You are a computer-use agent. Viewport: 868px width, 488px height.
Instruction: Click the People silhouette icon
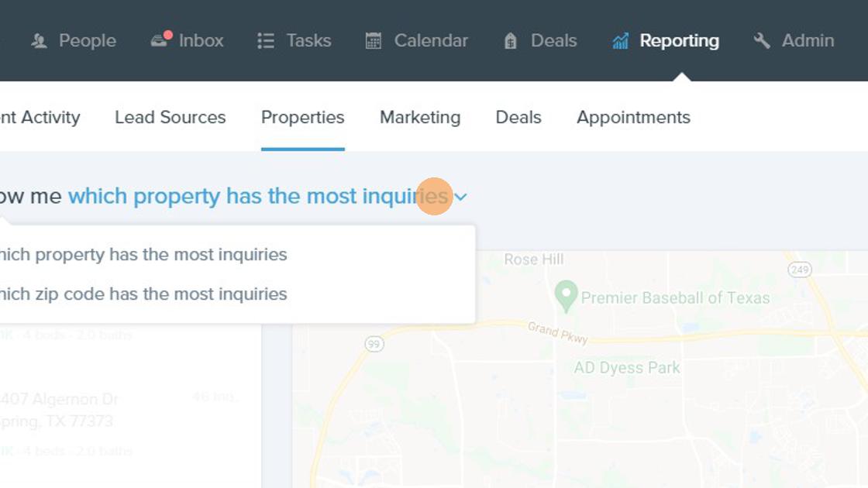39,41
